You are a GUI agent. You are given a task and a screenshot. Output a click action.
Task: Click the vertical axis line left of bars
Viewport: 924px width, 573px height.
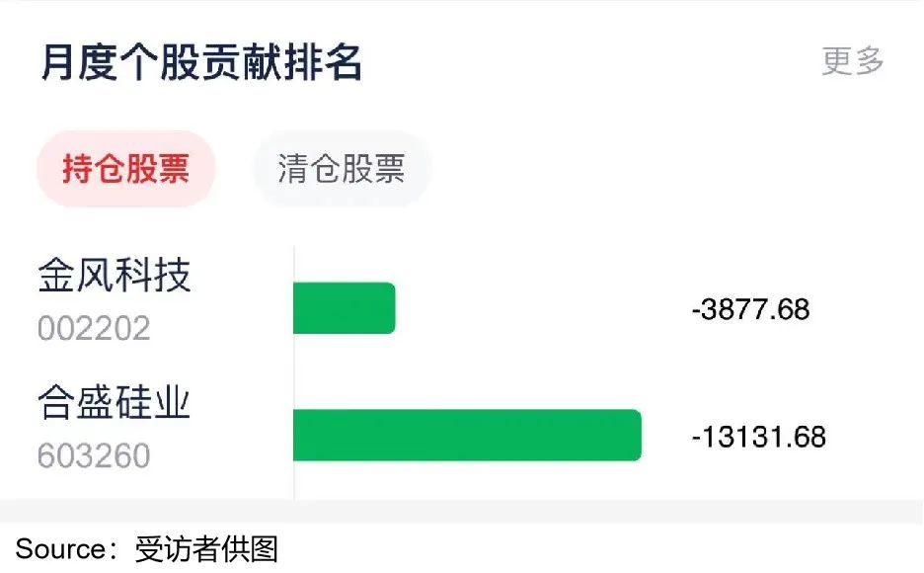pos(294,373)
